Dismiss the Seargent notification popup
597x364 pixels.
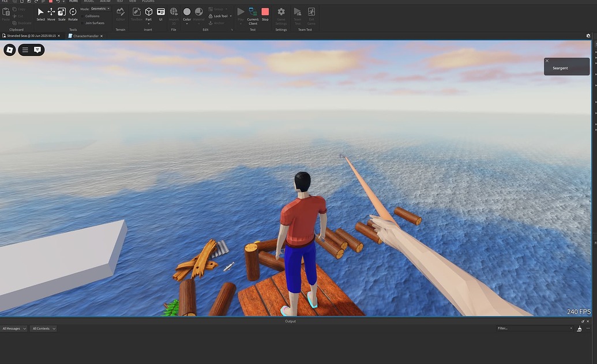547,61
